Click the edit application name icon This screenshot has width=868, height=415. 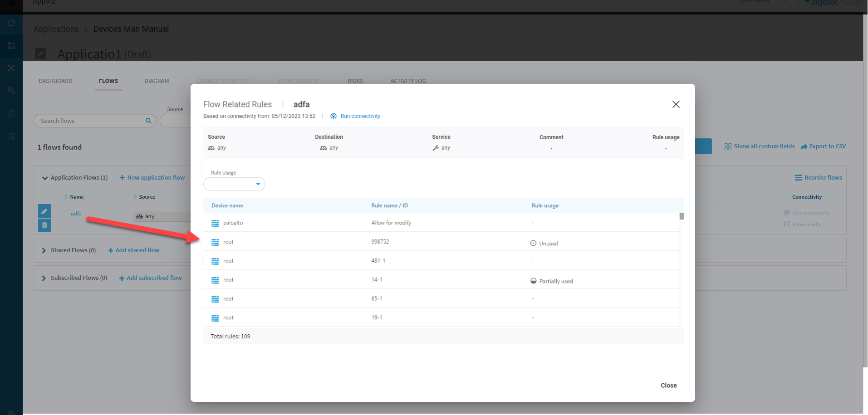tap(41, 54)
